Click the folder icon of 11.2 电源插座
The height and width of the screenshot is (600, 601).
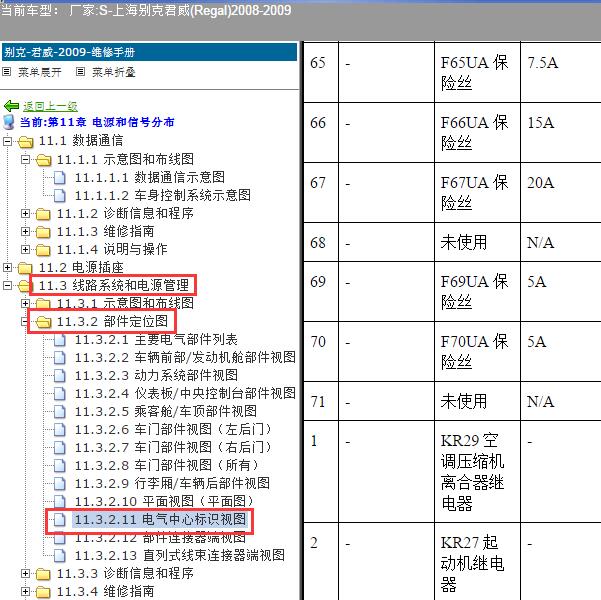25,268
